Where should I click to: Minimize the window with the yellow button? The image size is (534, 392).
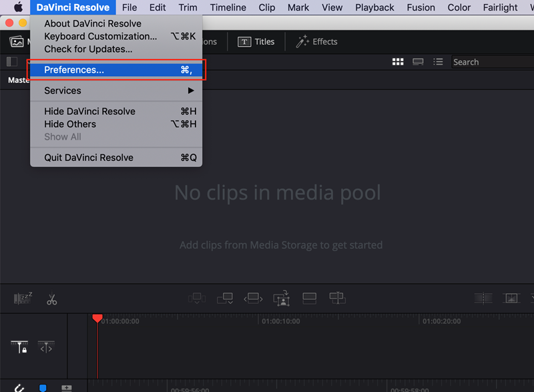pyautogui.click(x=23, y=23)
